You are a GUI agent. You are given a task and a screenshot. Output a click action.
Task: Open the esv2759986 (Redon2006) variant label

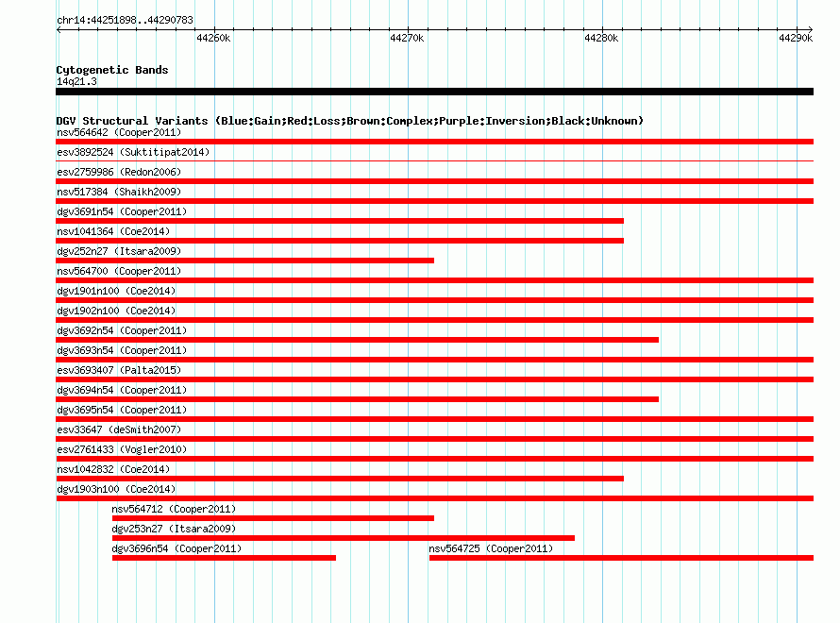(x=119, y=172)
